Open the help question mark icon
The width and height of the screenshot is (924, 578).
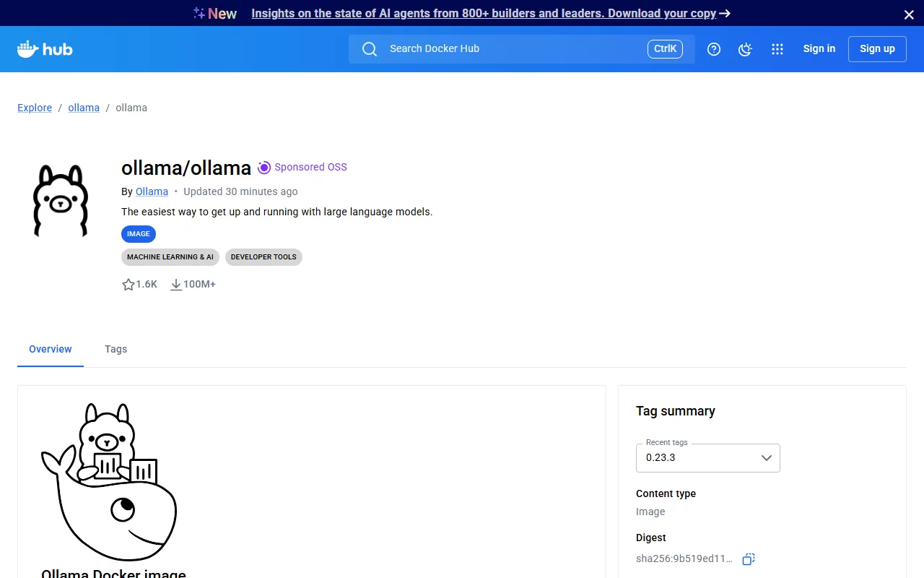click(714, 49)
